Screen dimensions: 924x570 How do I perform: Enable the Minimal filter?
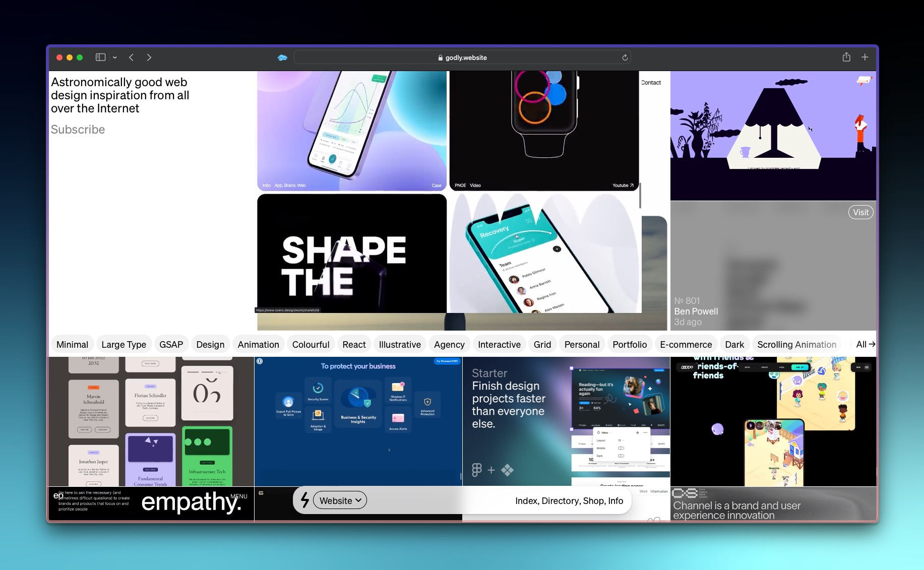tap(72, 344)
